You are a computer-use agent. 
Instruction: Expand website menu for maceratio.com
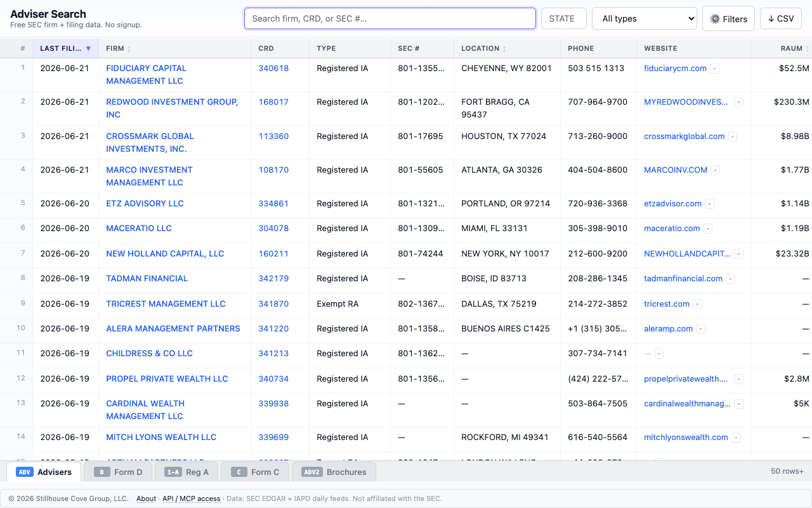point(708,229)
